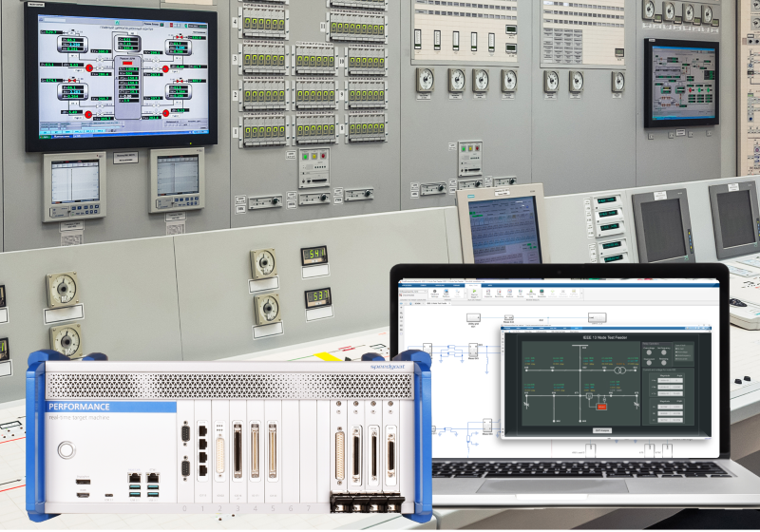Open the Logic Analyzer tool
The width and height of the screenshot is (760, 532).
(509, 294)
